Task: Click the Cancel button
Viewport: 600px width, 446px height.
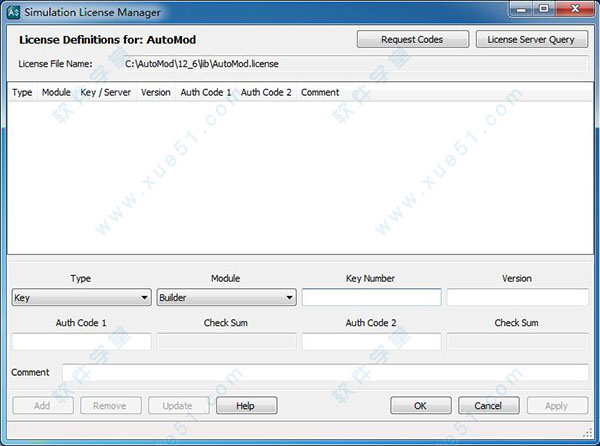Action: [x=489, y=405]
